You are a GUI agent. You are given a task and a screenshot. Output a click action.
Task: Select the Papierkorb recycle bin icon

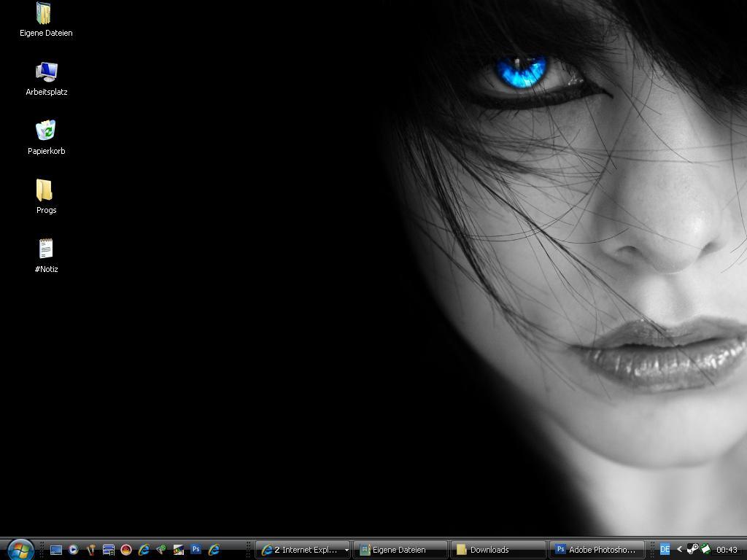(x=46, y=137)
